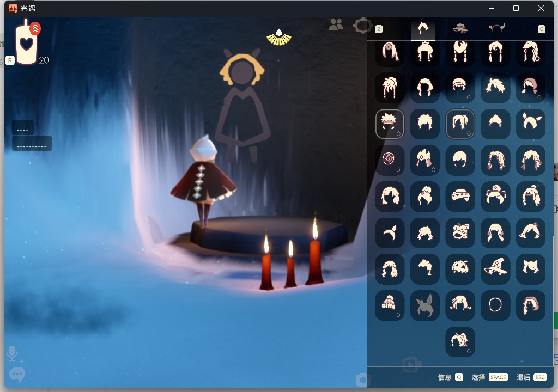Select the bob with flower and small pigtails
This screenshot has width=558, height=392.
(460, 305)
